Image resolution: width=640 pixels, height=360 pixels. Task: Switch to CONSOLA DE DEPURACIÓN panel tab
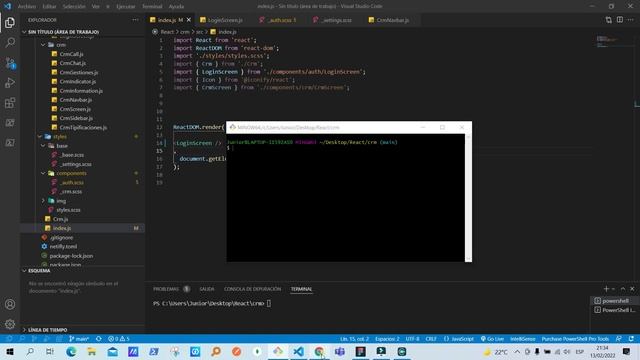point(252,289)
